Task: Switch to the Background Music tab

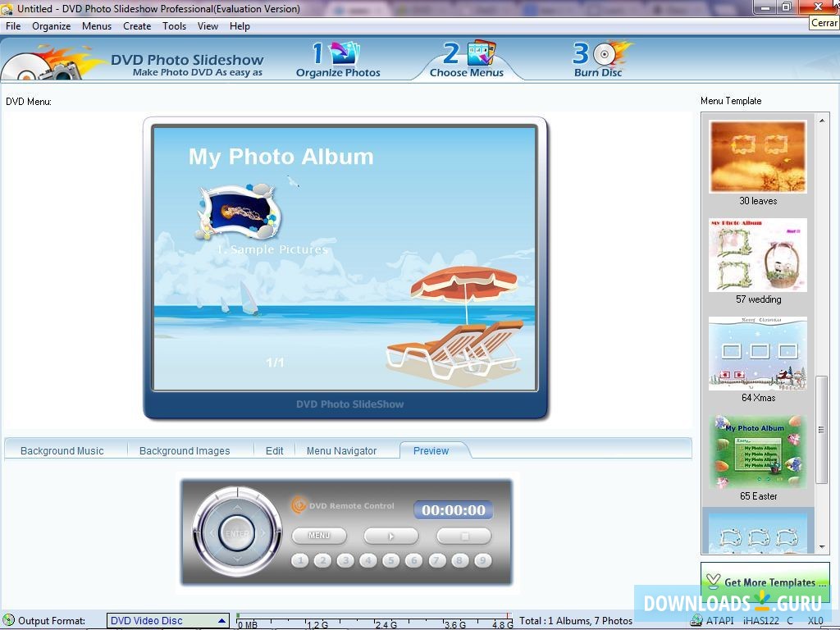Action: [x=62, y=450]
